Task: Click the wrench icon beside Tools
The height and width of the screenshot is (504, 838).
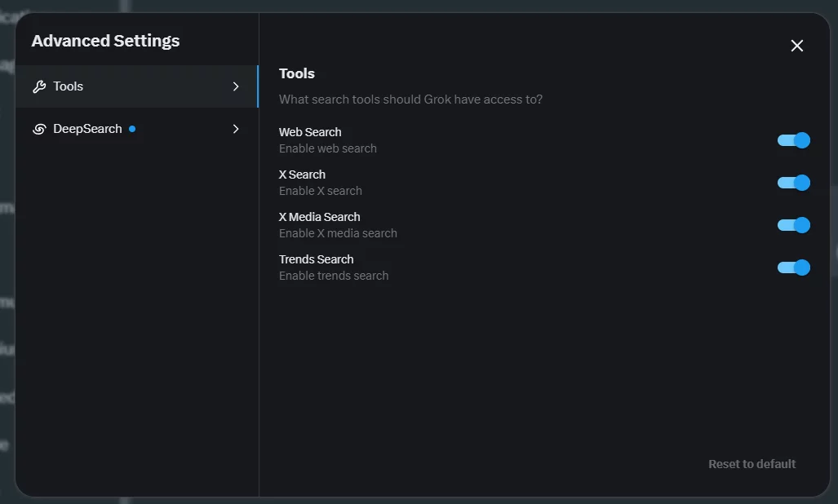Action: pos(39,86)
